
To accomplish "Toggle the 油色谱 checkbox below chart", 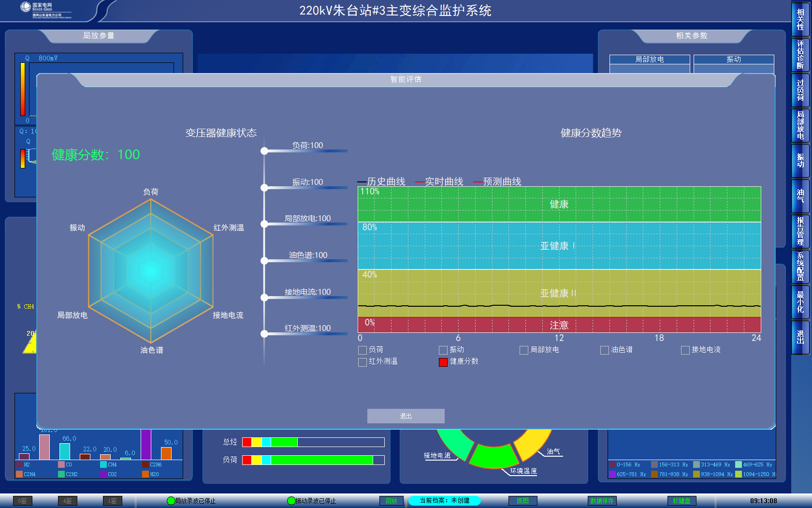I will click(604, 350).
